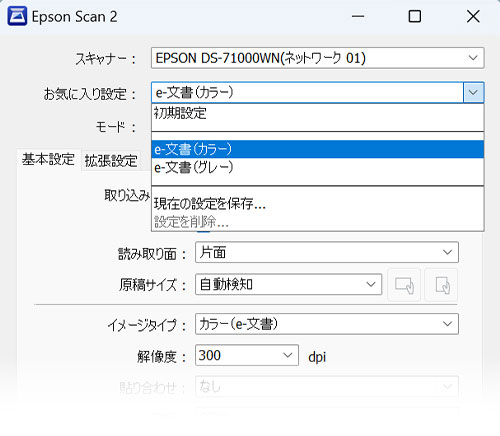
Task: Collapse the お気に入り設定 dropdown arrow
Action: (473, 93)
